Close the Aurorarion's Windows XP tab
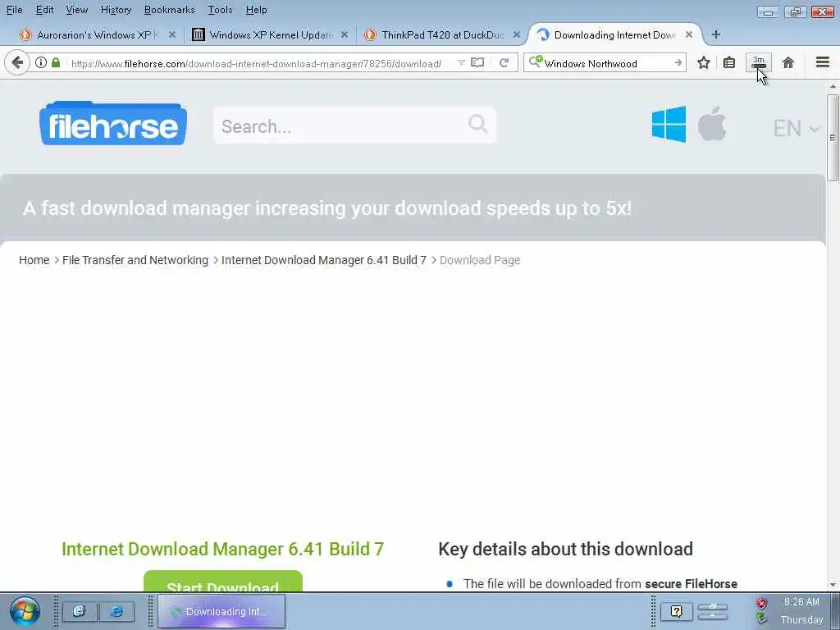 [172, 34]
